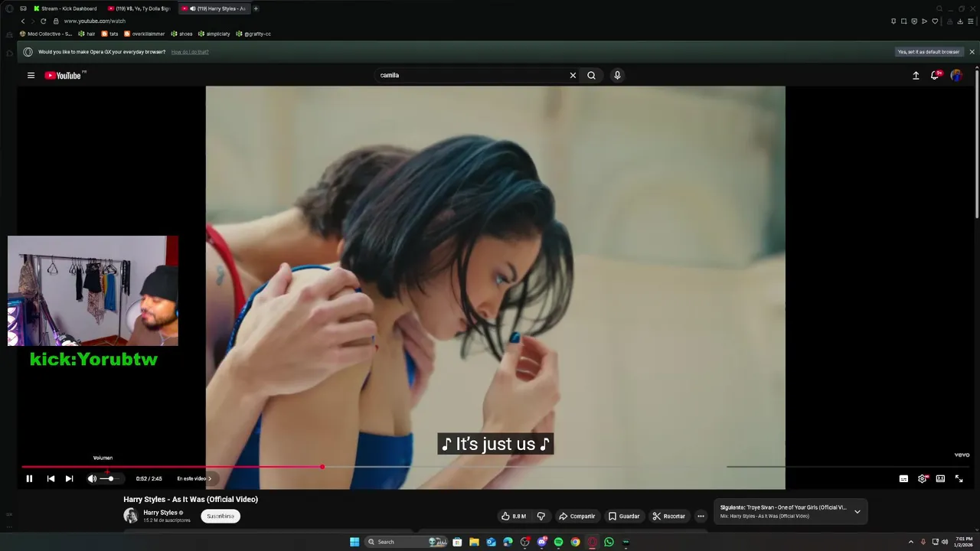
Task: Open the Harry Styles channel avatar
Action: tap(131, 515)
